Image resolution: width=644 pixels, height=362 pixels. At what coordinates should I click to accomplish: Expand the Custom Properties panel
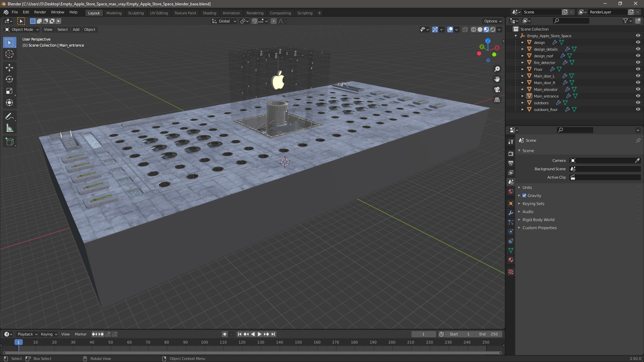tap(539, 228)
